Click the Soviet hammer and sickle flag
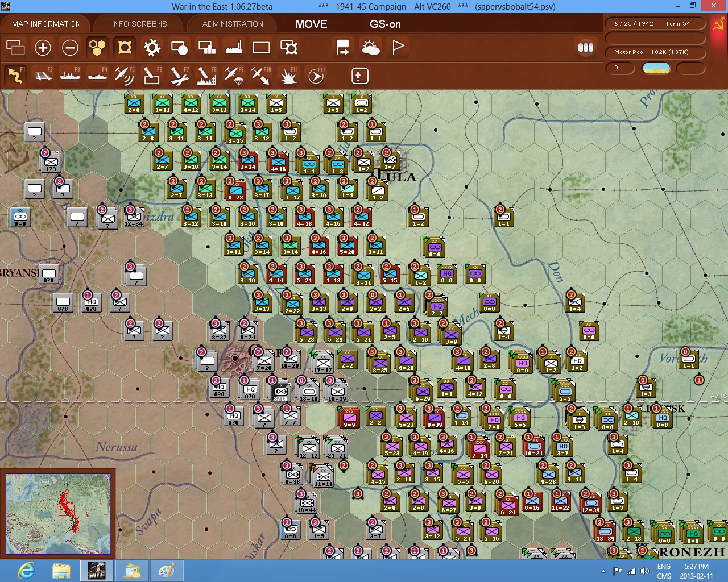The image size is (728, 582). tap(718, 25)
